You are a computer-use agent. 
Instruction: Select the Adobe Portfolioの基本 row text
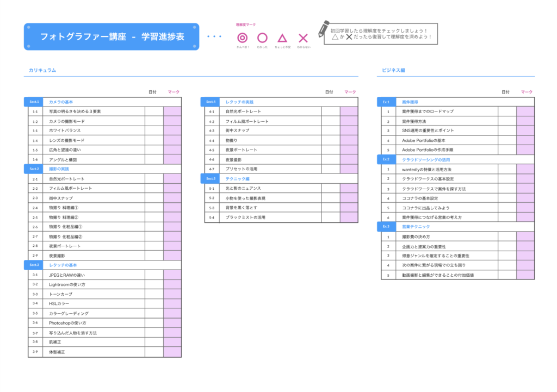tap(423, 141)
